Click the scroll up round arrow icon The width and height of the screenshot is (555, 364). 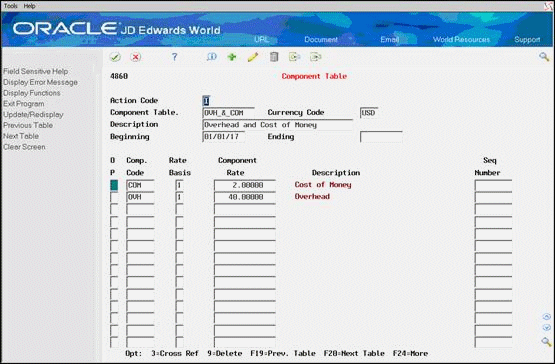pos(547,317)
